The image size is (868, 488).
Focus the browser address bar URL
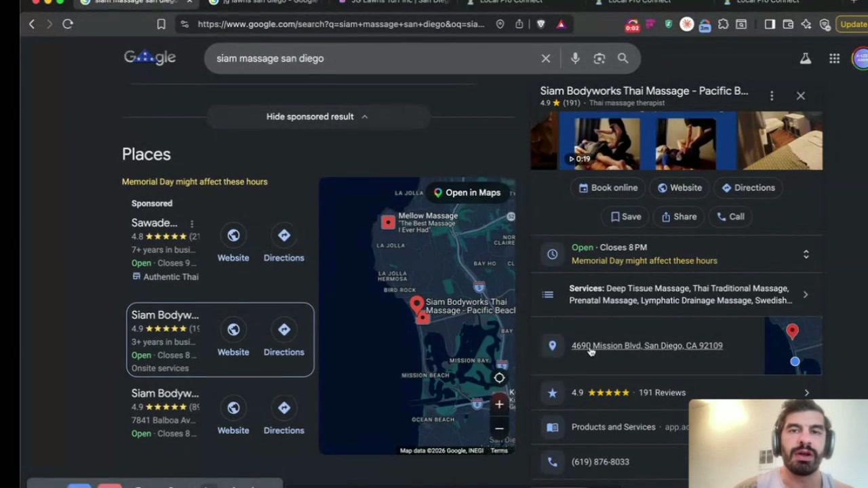coord(341,24)
